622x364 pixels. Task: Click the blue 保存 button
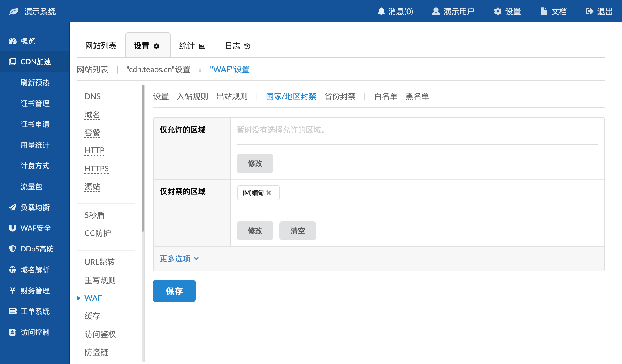(174, 291)
